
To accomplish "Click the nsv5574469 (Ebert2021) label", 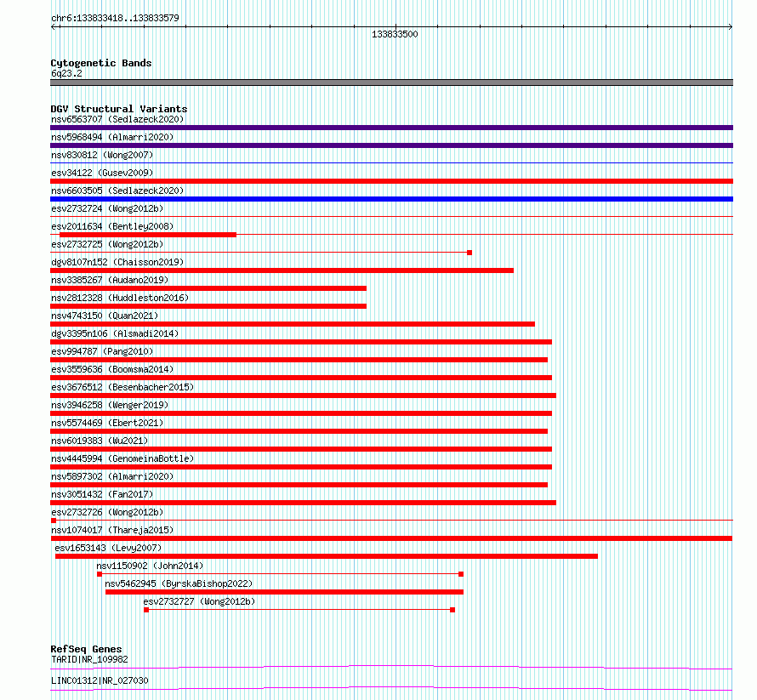I will tap(107, 423).
